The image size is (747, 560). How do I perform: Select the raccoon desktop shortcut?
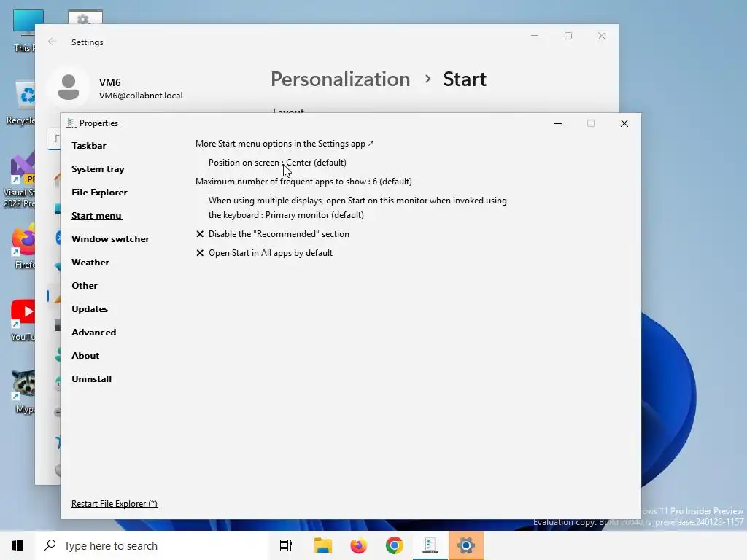pos(24,392)
